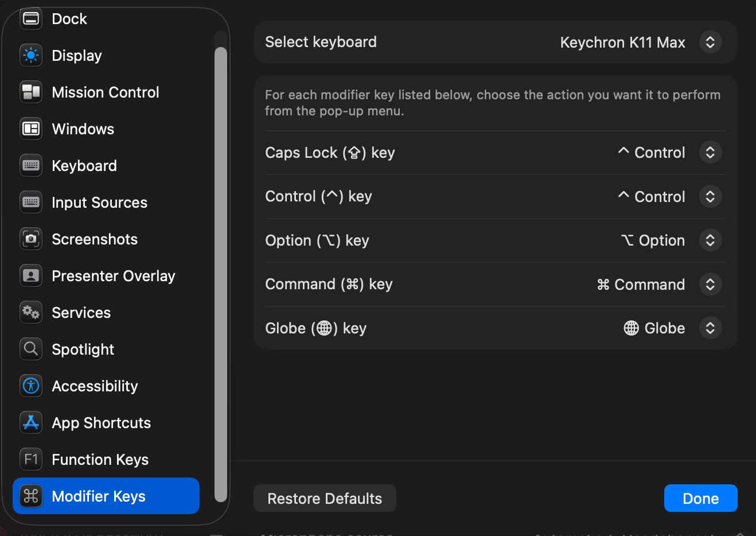Click the Option (⌥) key label
Viewport: 756px width, 536px height.
pyautogui.click(x=317, y=240)
